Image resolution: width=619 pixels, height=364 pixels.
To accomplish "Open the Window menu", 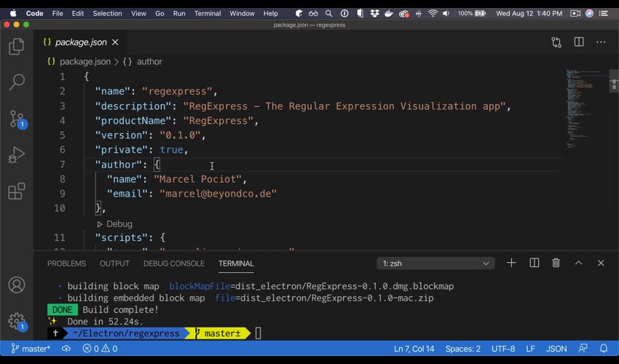I will coord(242,13).
